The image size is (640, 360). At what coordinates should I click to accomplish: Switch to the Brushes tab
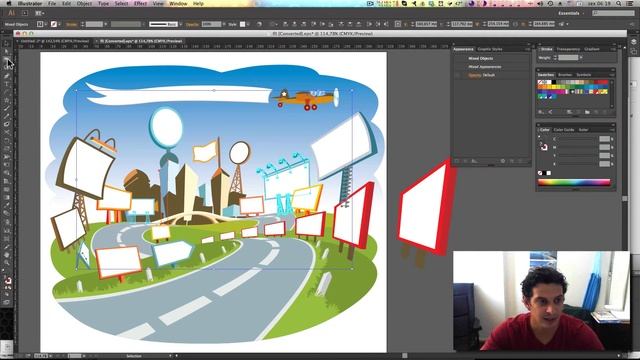[565, 75]
